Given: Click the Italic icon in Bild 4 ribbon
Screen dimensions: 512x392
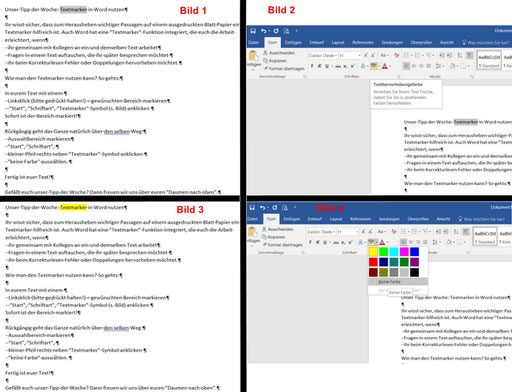Looking at the screenshot, I should (318, 242).
